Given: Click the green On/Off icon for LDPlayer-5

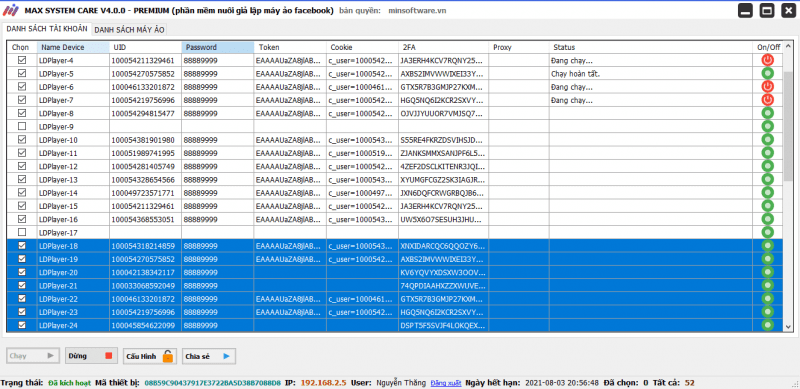Looking at the screenshot, I should [768, 74].
